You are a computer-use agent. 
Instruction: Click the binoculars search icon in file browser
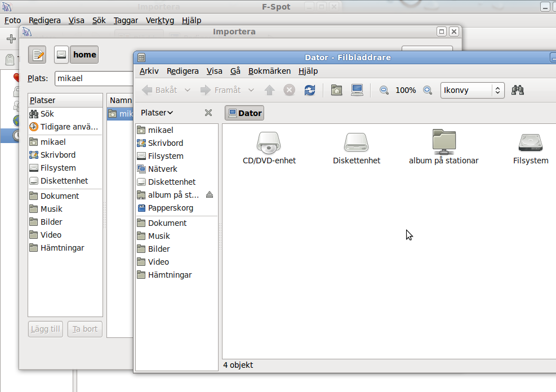[518, 90]
